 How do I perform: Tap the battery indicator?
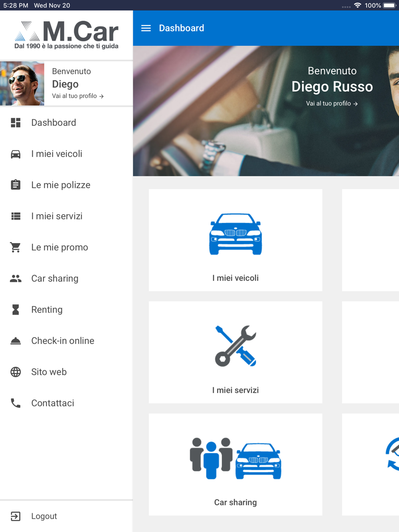click(389, 5)
